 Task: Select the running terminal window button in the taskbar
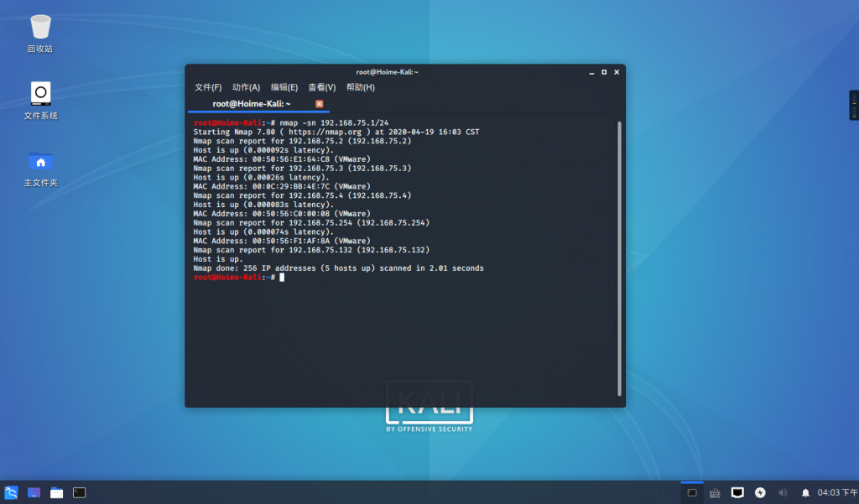(692, 492)
